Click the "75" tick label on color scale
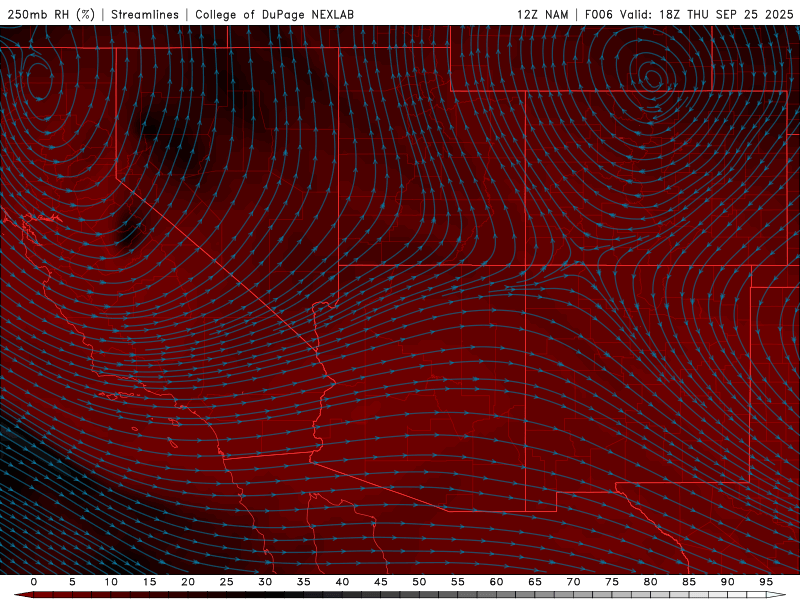 click(612, 582)
